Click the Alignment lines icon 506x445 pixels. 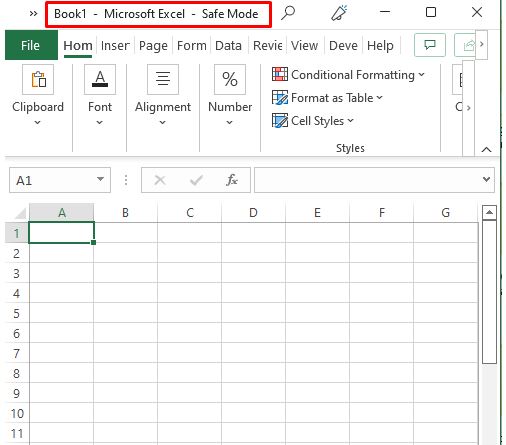(163, 79)
